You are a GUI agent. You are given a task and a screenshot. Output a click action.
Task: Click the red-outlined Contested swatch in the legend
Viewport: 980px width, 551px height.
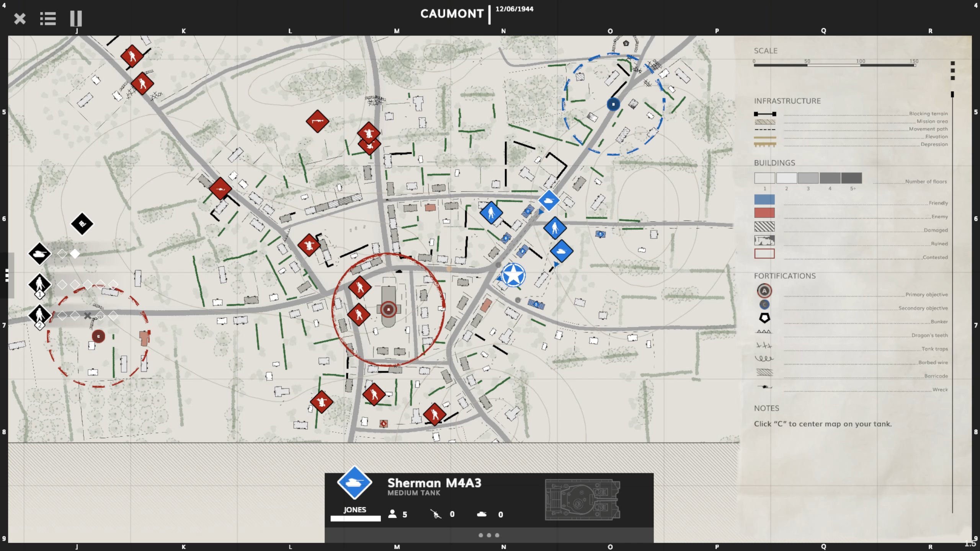click(764, 254)
